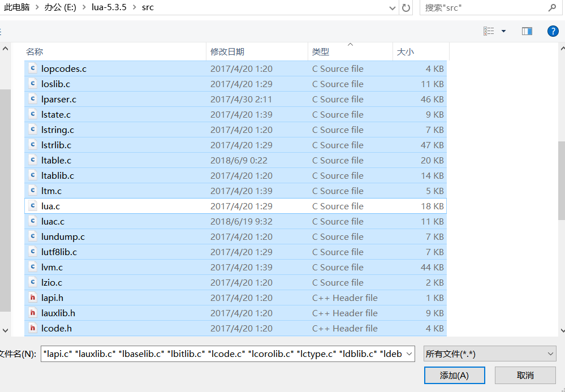Select the file name lstrlib.c

[x=56, y=145]
